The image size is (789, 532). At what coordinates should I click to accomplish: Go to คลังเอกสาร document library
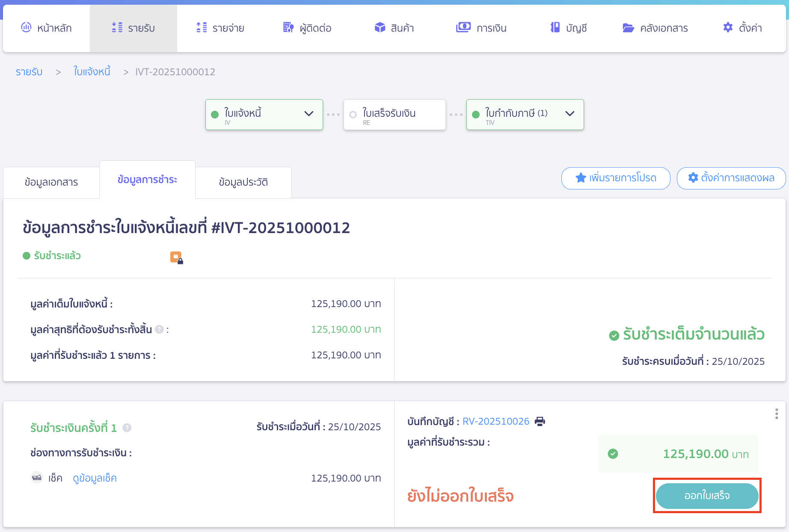point(655,28)
